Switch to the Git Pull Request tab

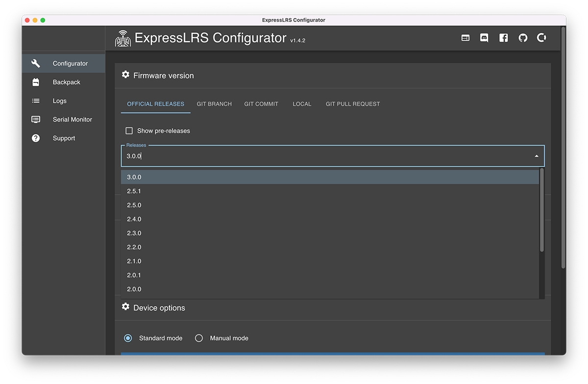pos(353,104)
